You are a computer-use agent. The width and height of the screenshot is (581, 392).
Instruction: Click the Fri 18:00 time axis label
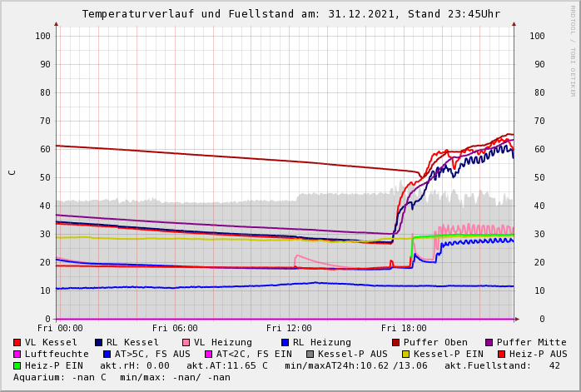click(x=404, y=328)
